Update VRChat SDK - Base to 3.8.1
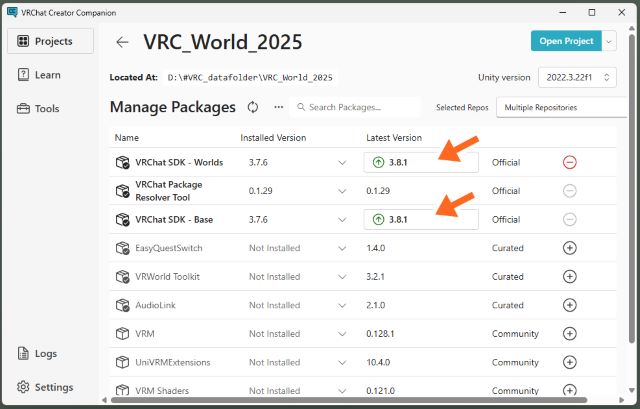The image size is (640, 409). point(421,220)
